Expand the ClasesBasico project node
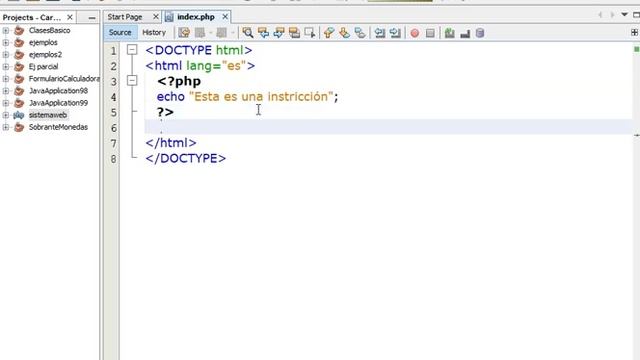Screen dimensions: 640x360 click(6, 31)
